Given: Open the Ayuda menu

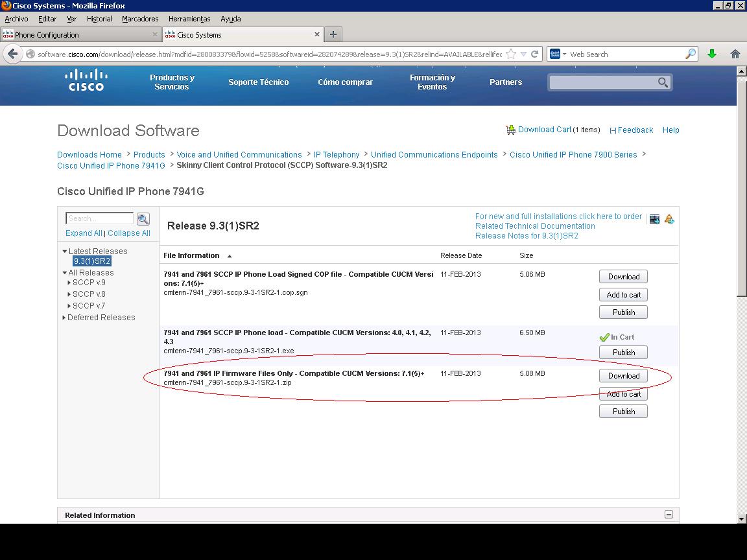Looking at the screenshot, I should [231, 19].
